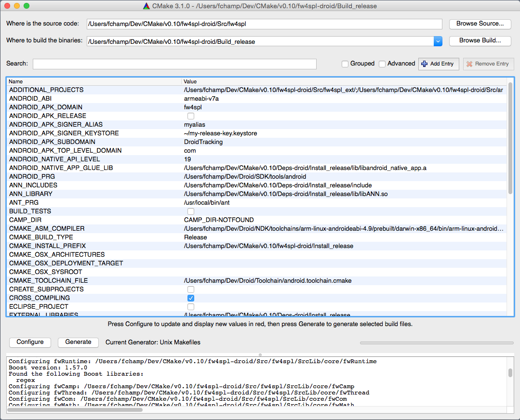Uncheck the CROSS_COMPILING checkbox
Viewport: 520px width, 420px height.
tap(191, 298)
